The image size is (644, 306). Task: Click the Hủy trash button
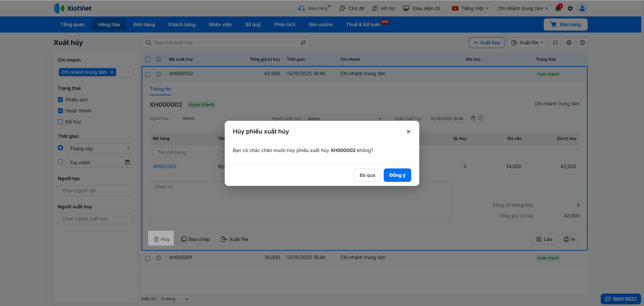(161, 239)
